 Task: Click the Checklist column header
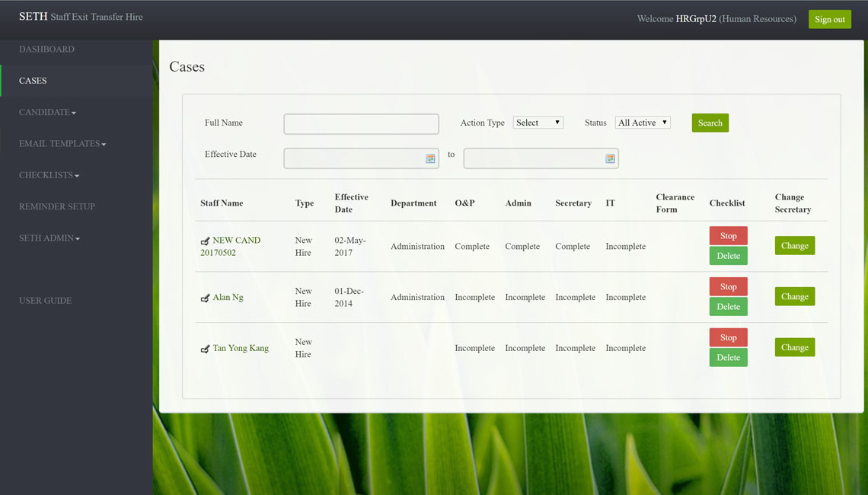(x=727, y=203)
